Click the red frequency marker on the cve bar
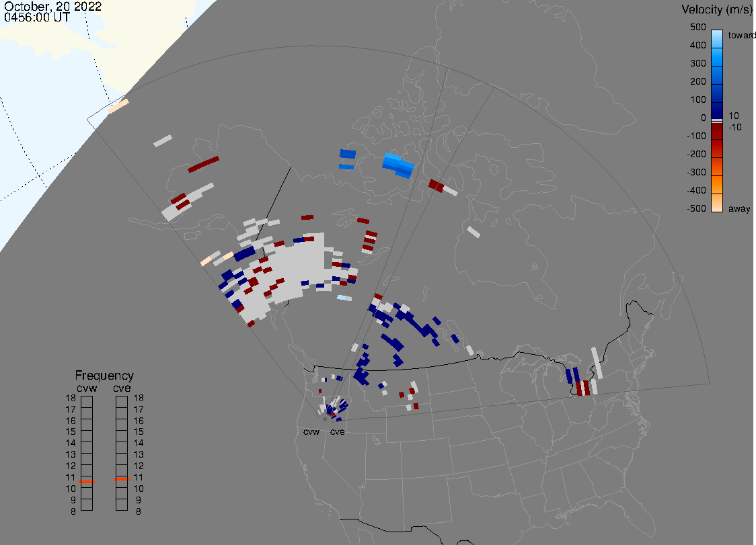This screenshot has width=756, height=545. point(122,479)
